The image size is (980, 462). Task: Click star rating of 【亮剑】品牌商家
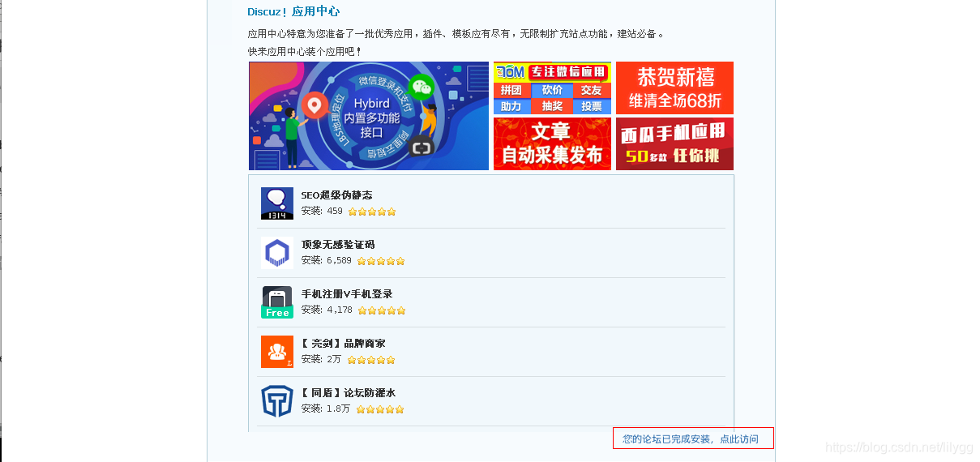coord(371,360)
